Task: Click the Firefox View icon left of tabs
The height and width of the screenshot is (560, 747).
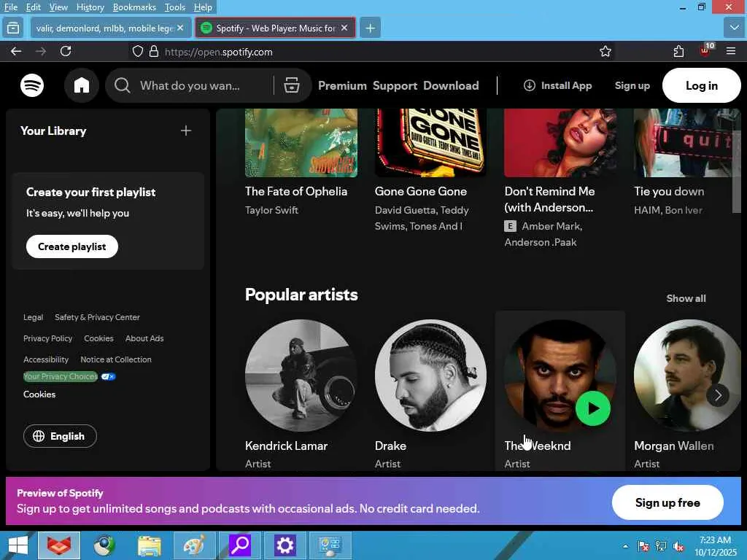Action: tap(13, 28)
